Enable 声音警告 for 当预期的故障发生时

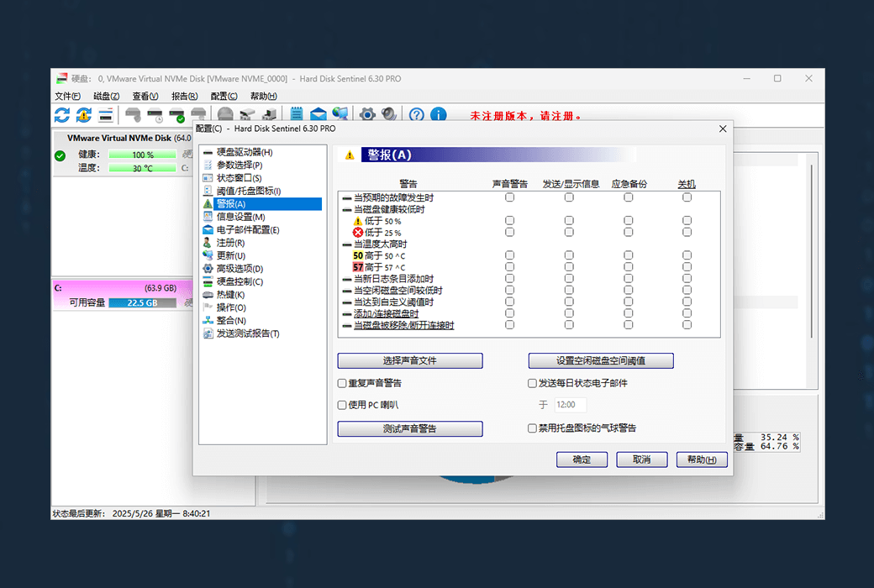[509, 197]
